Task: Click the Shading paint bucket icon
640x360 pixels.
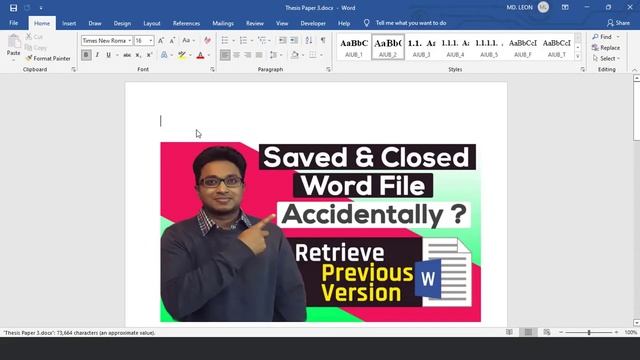Action: [x=295, y=55]
